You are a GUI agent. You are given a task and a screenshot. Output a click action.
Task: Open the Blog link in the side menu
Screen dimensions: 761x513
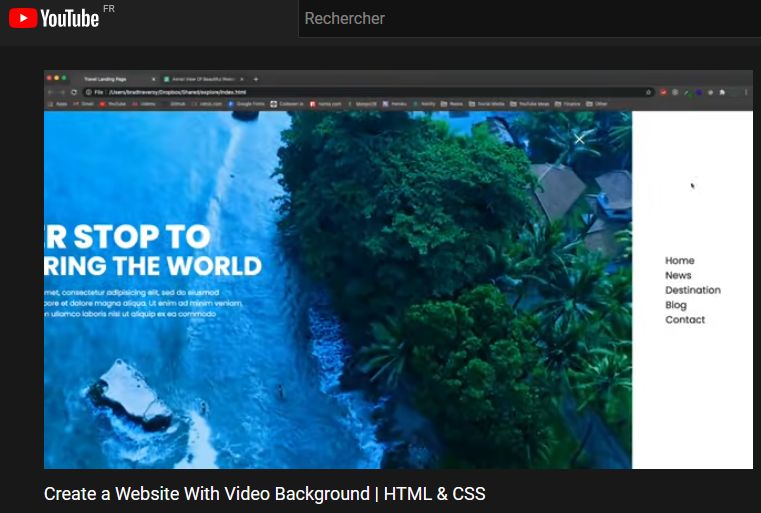coord(676,305)
